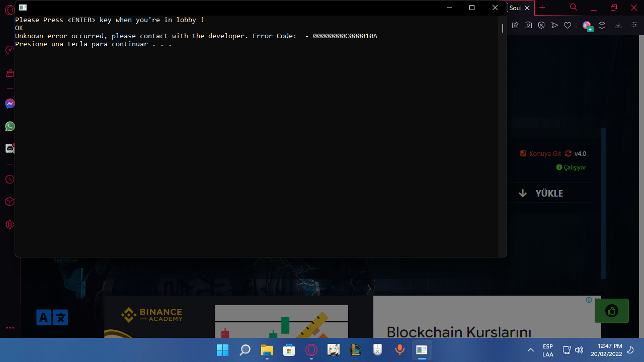Open a new tab with the plus button

(x=542, y=8)
